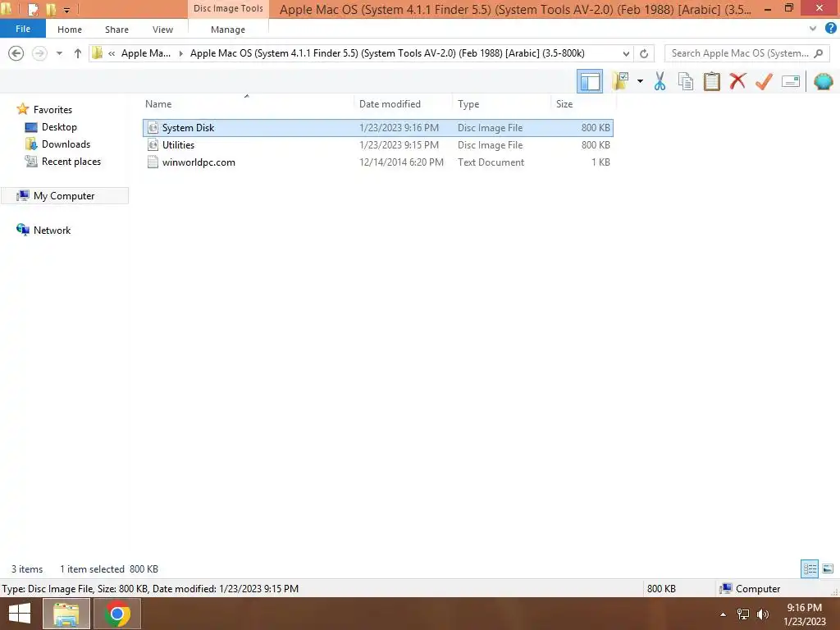The width and height of the screenshot is (840, 630).
Task: Switch to Details view in status bar
Action: 810,568
